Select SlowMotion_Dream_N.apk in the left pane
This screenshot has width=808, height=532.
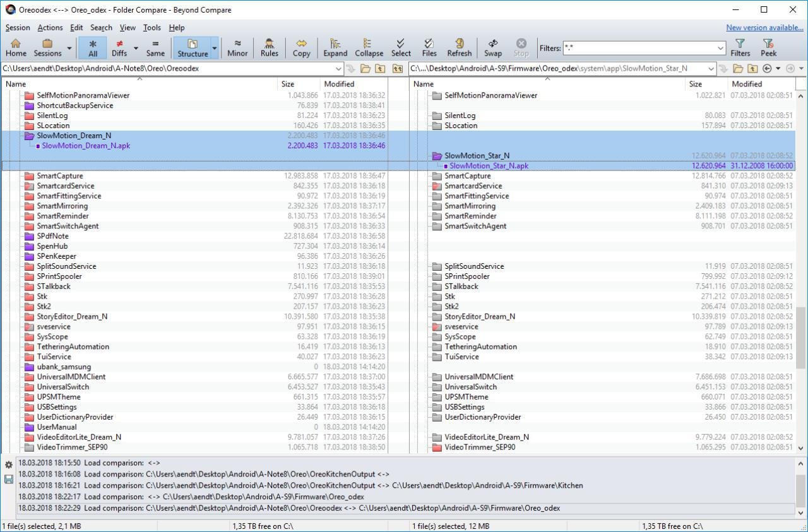pyautogui.click(x=85, y=146)
